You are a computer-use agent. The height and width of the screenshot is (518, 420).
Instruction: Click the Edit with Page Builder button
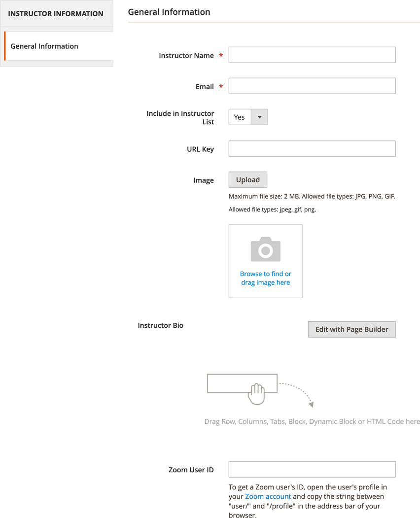(x=351, y=329)
